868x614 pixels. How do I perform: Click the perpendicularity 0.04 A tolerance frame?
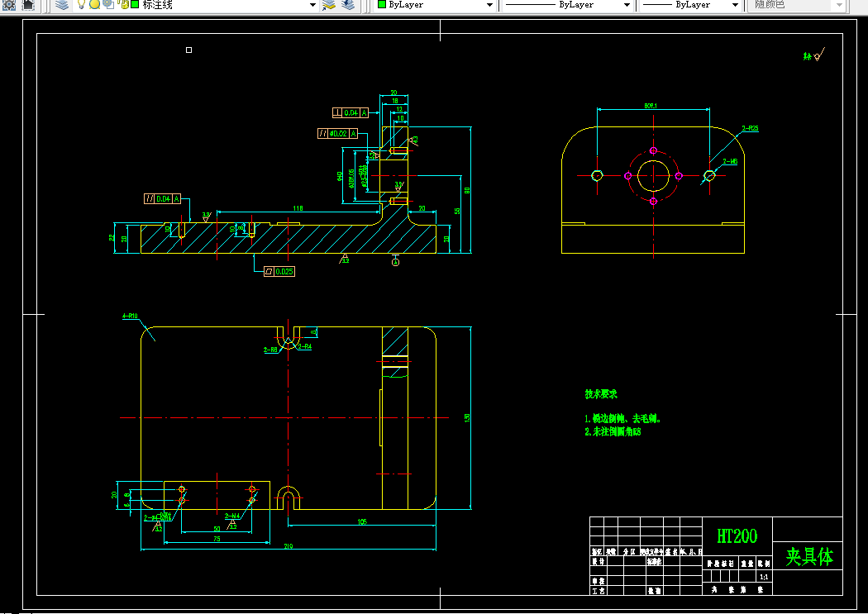(351, 113)
